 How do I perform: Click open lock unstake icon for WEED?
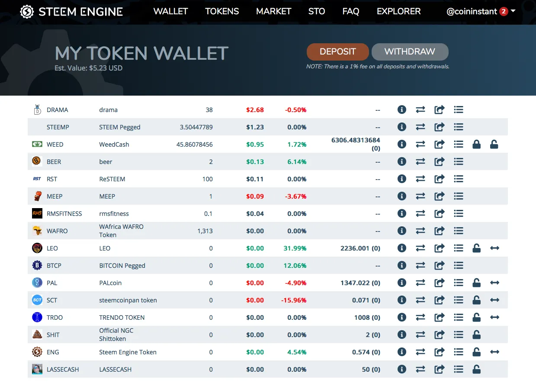click(494, 145)
